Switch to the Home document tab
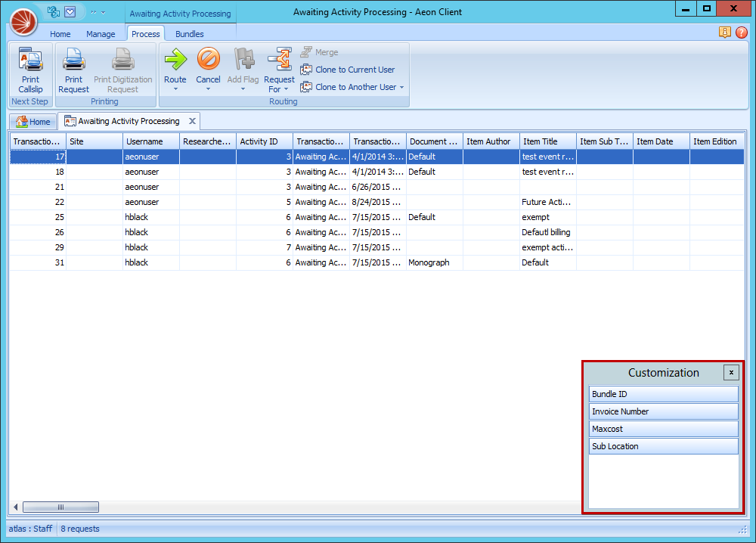 [x=33, y=122]
